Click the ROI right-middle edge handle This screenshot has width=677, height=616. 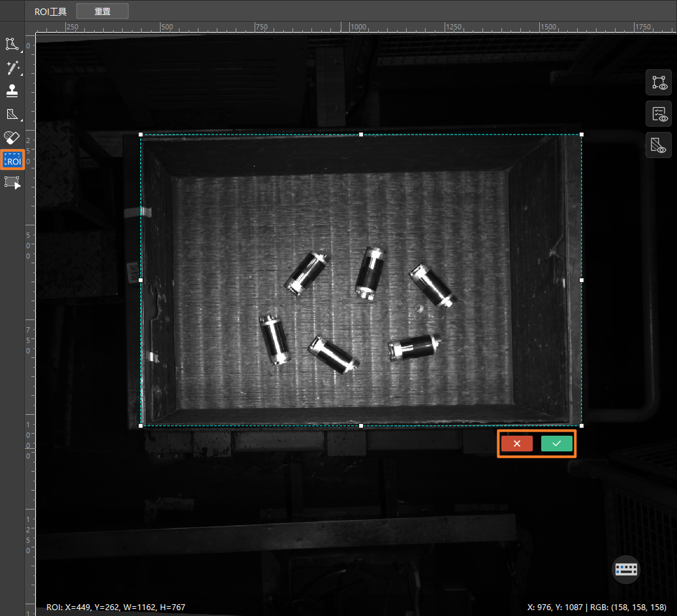[x=582, y=280]
